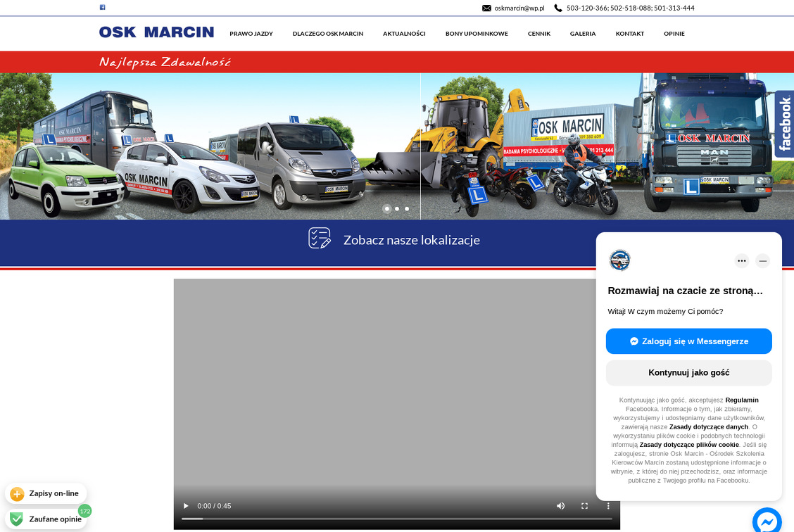The width and height of the screenshot is (794, 532).
Task: Click the phone handset icon
Action: point(558,8)
